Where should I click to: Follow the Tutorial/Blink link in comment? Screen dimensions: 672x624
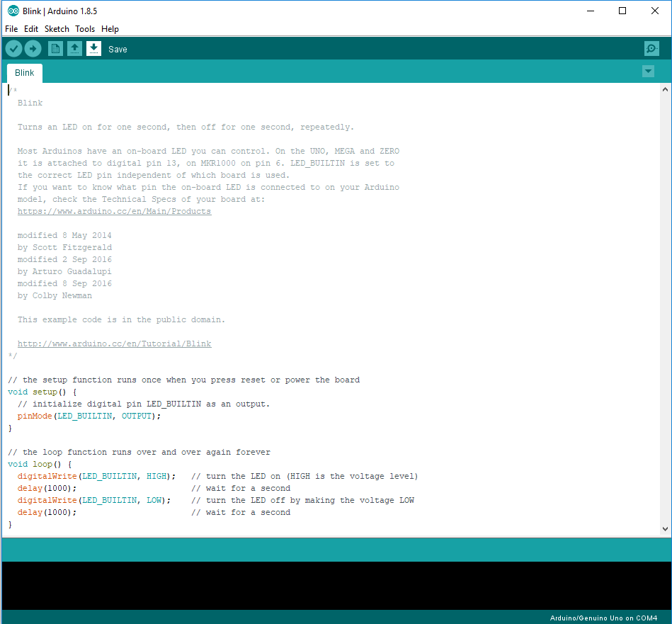114,344
